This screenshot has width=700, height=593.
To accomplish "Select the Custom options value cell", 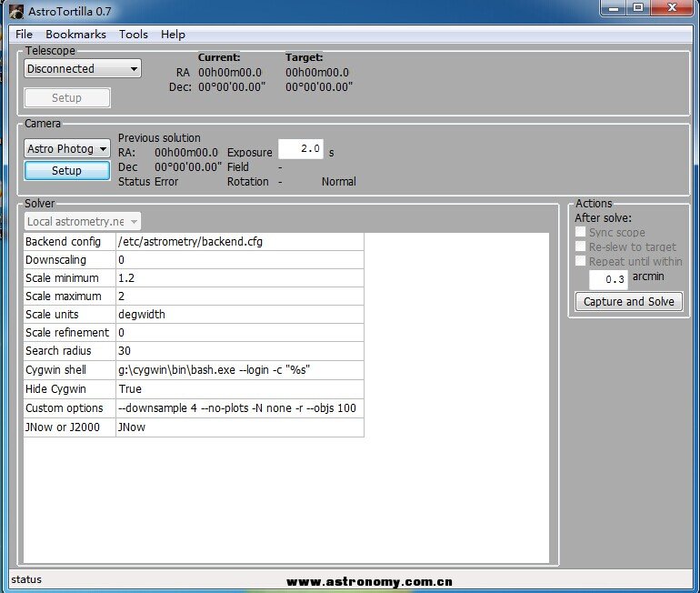I will point(240,408).
